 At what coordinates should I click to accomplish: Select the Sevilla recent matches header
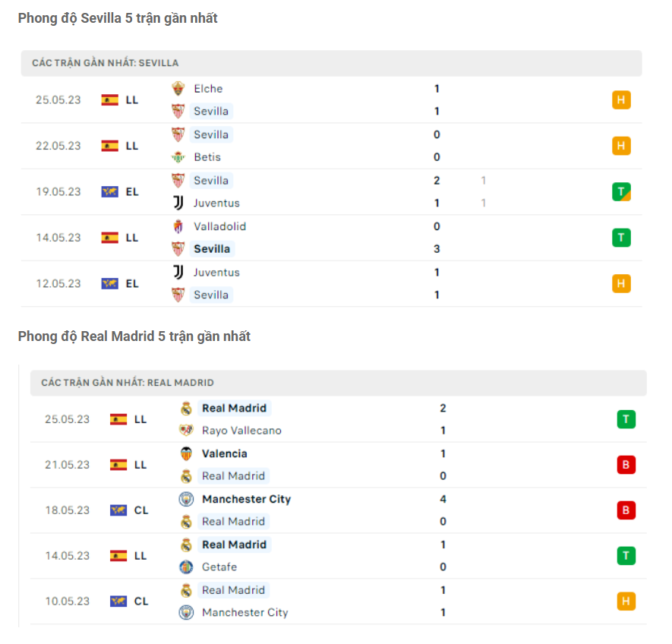[106, 63]
